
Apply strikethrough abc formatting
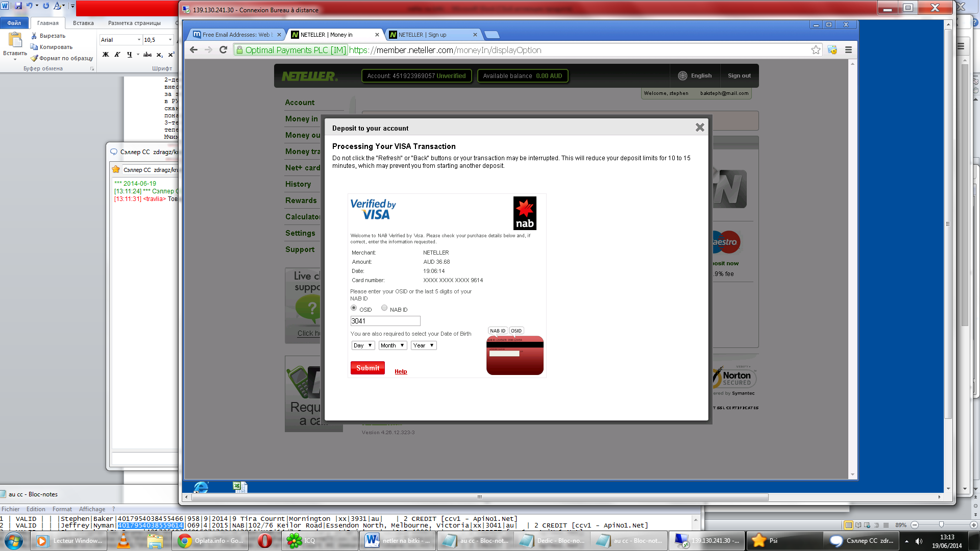click(148, 55)
